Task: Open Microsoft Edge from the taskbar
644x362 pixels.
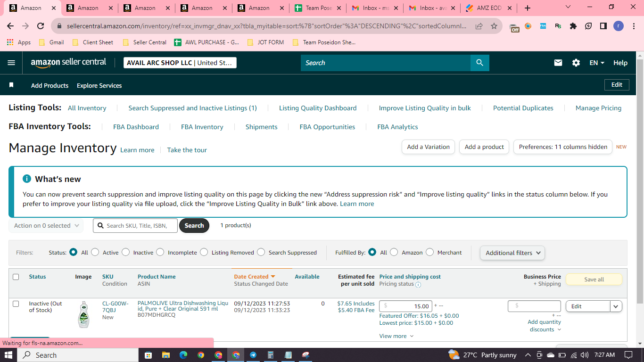Action: [x=183, y=355]
